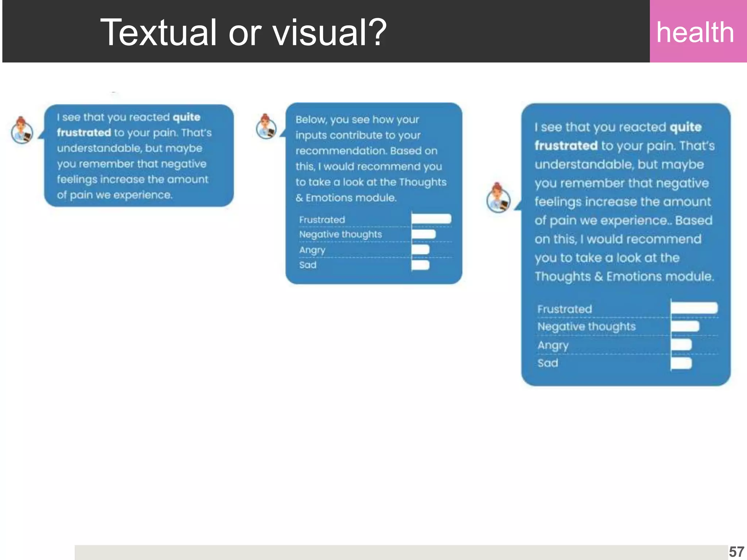The image size is (747, 560).
Task: Click the Sad bar in right bubble
Action: click(681, 363)
